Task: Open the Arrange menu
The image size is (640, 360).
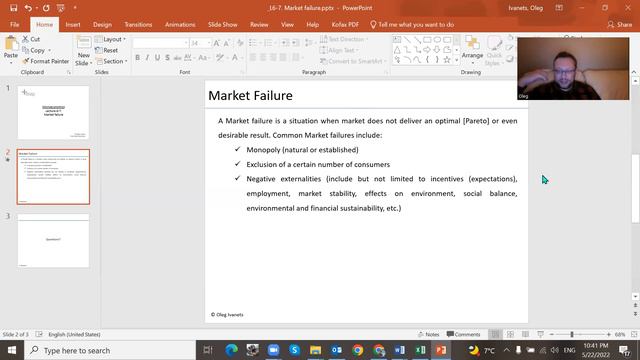Action: coord(472,50)
